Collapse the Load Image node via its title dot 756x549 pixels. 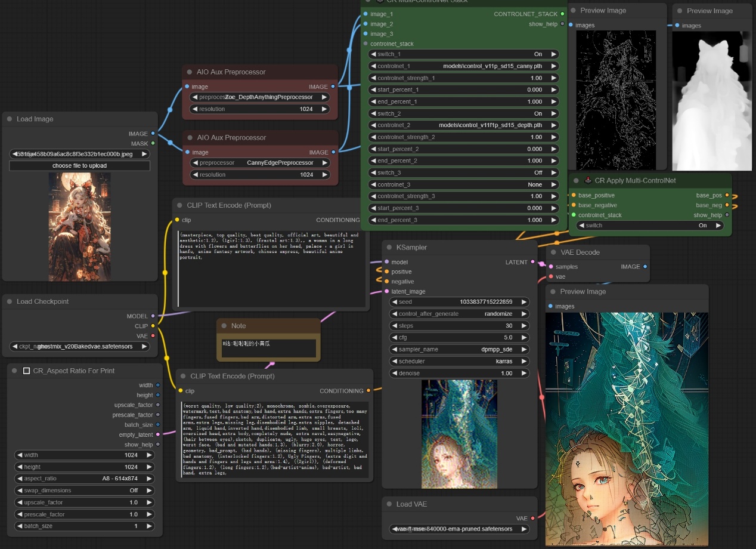(x=10, y=119)
